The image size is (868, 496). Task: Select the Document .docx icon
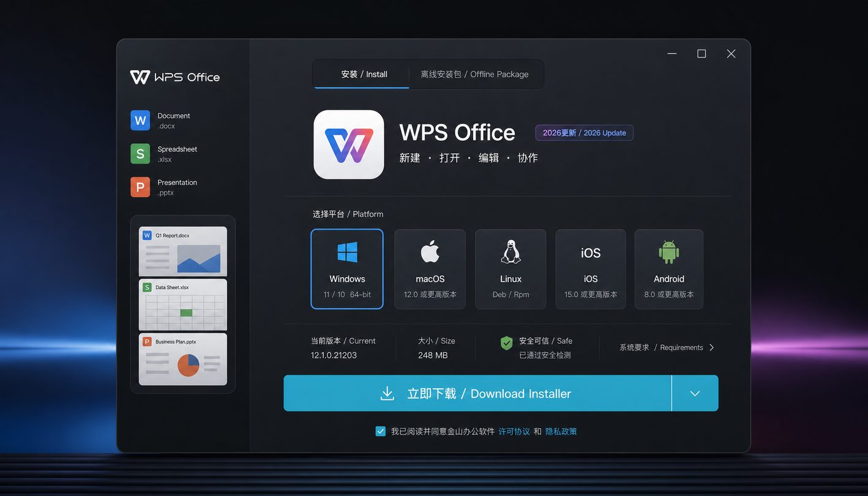pyautogui.click(x=140, y=121)
